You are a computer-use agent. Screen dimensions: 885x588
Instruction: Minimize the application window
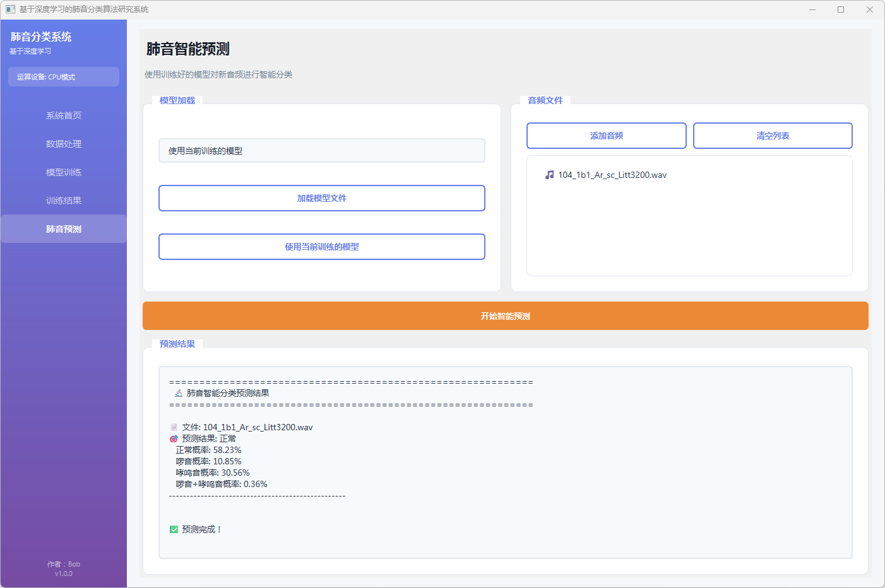812,9
